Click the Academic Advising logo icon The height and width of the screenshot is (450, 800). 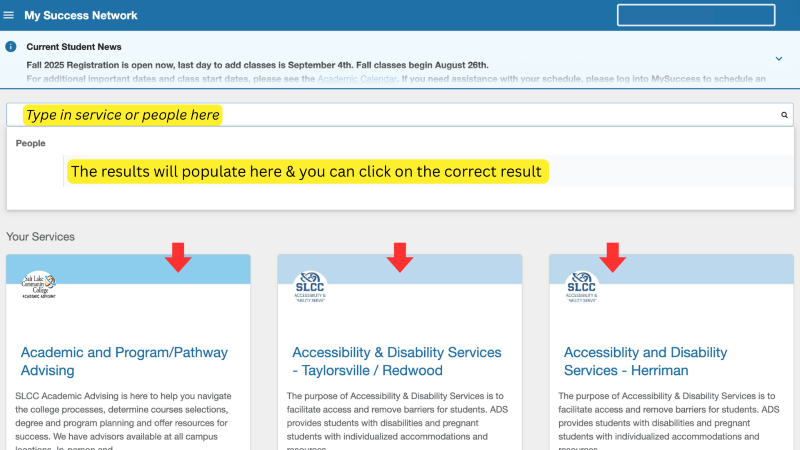point(38,287)
